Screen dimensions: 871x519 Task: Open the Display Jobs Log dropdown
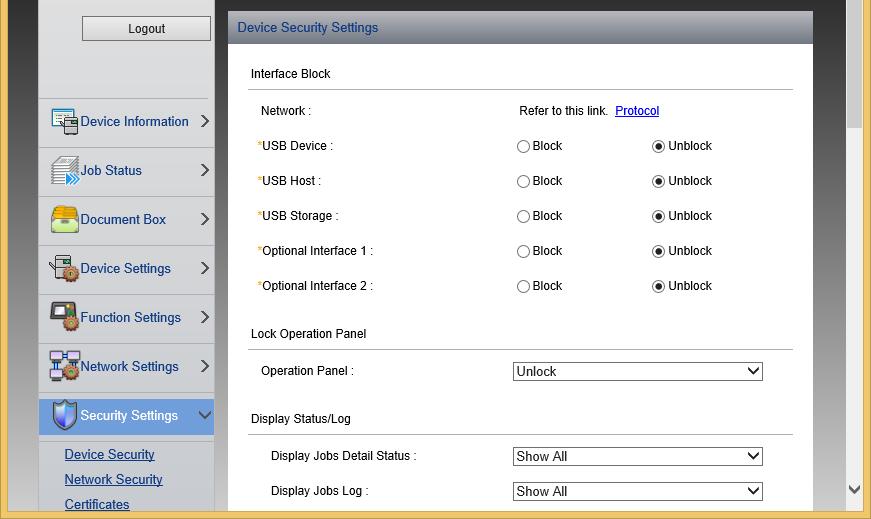638,491
